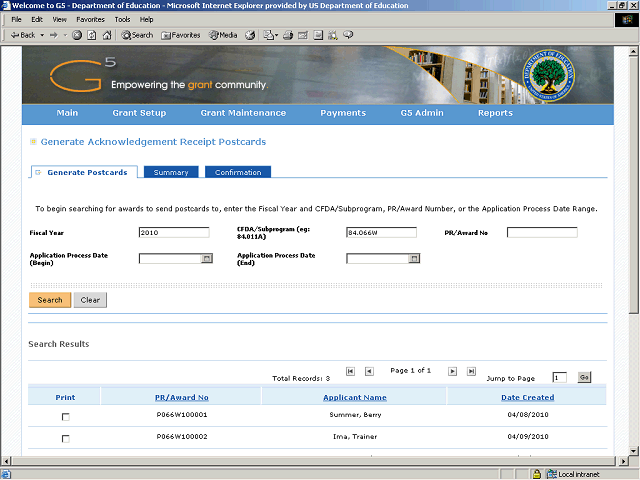Sort by Applicant Name column header
Image resolution: width=640 pixels, height=480 pixels.
[x=355, y=398]
